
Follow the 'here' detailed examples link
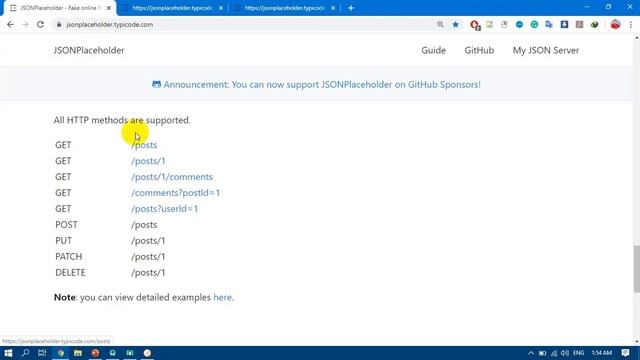coord(222,297)
